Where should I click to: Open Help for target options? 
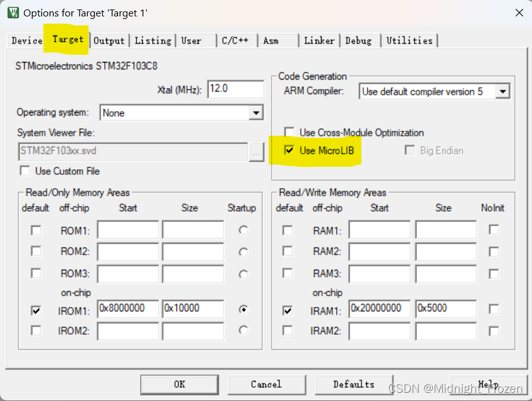[488, 385]
